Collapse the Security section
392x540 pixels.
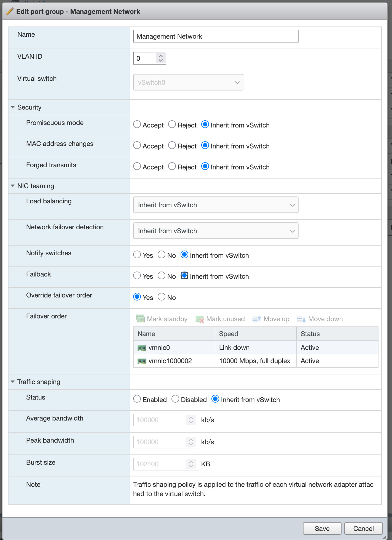(13, 107)
